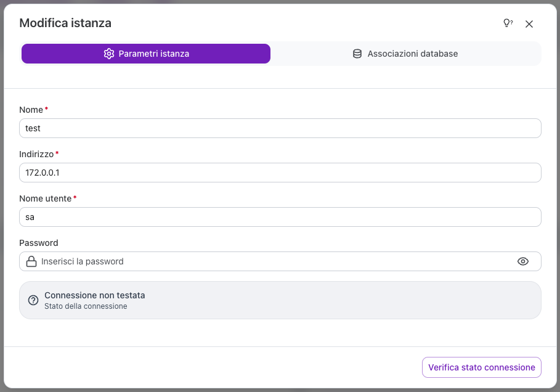Click the "Modifica istanza" dialog title
The height and width of the screenshot is (392, 560).
[65, 23]
